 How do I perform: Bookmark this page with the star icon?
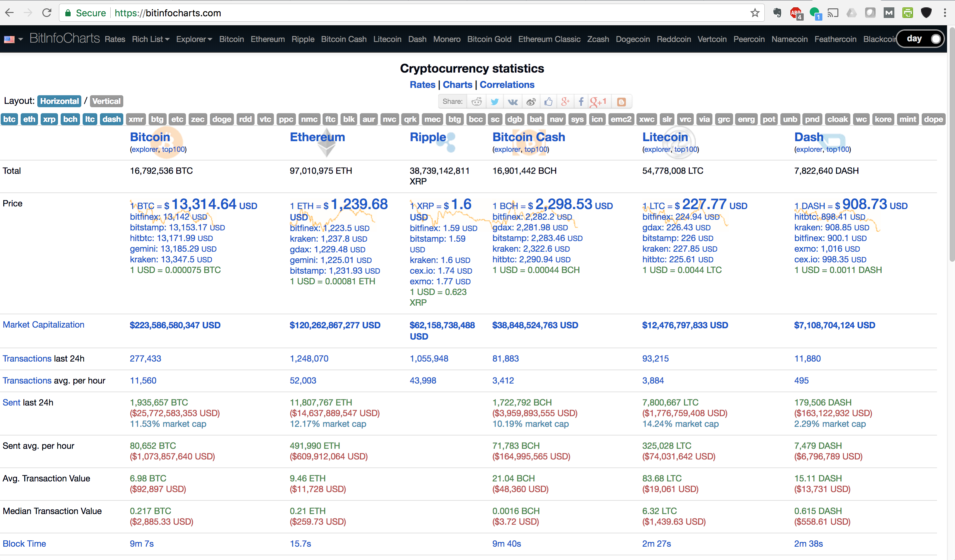click(754, 13)
